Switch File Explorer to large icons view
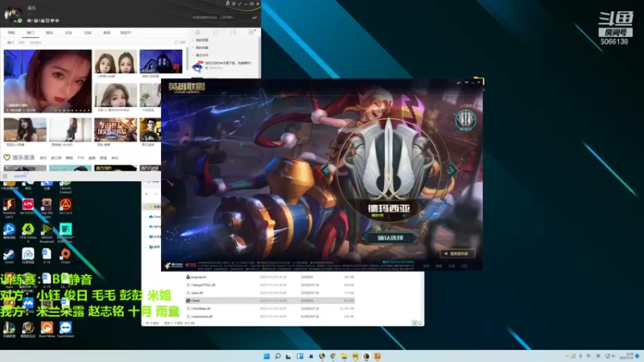 pyautogui.click(x=420, y=323)
